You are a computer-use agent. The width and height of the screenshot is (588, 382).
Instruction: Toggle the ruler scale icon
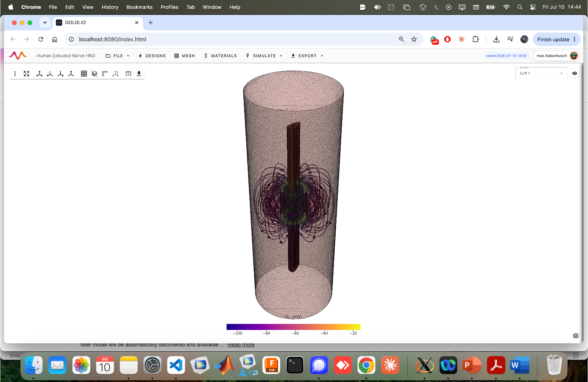[x=105, y=74]
